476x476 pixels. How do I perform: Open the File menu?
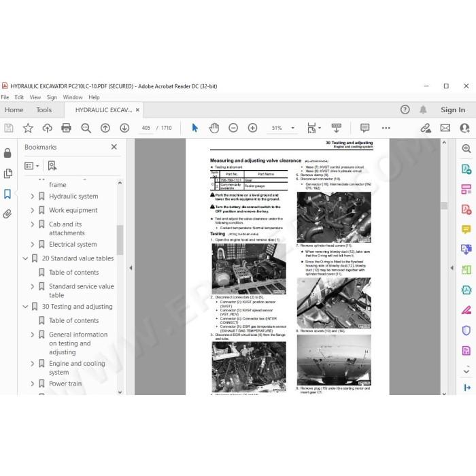coord(5,97)
